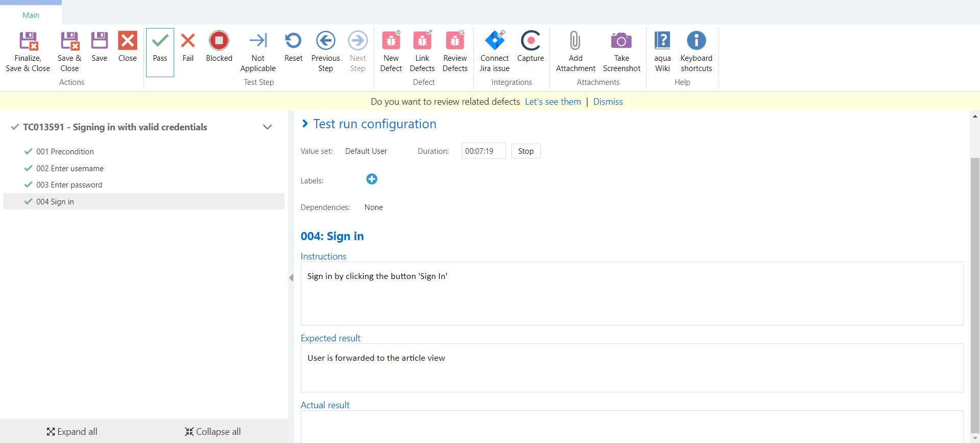Open the Main ribbon tab

click(31, 15)
